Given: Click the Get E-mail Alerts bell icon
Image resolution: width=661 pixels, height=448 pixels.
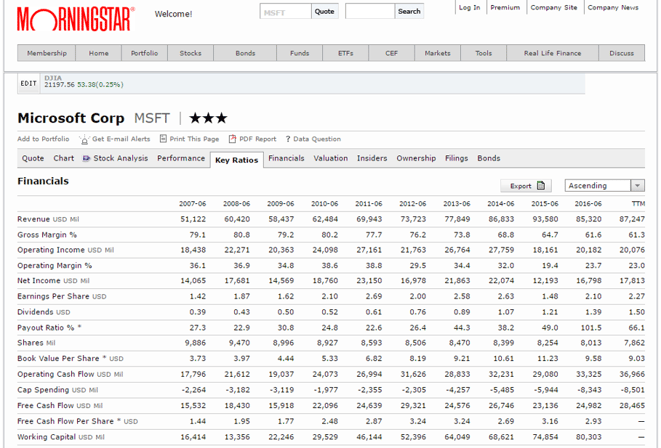Looking at the screenshot, I should point(84,139).
